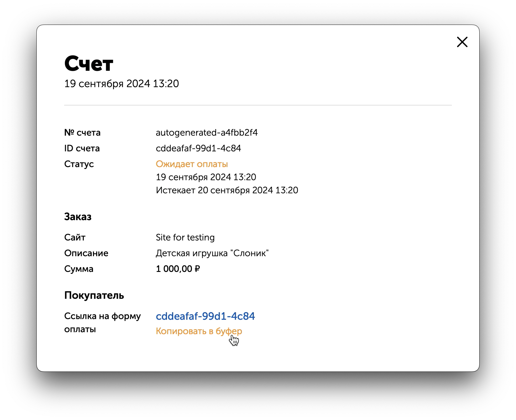This screenshot has width=516, height=420.
Task: Click 'Копировать в буфер' to copy link
Action: [x=199, y=331]
